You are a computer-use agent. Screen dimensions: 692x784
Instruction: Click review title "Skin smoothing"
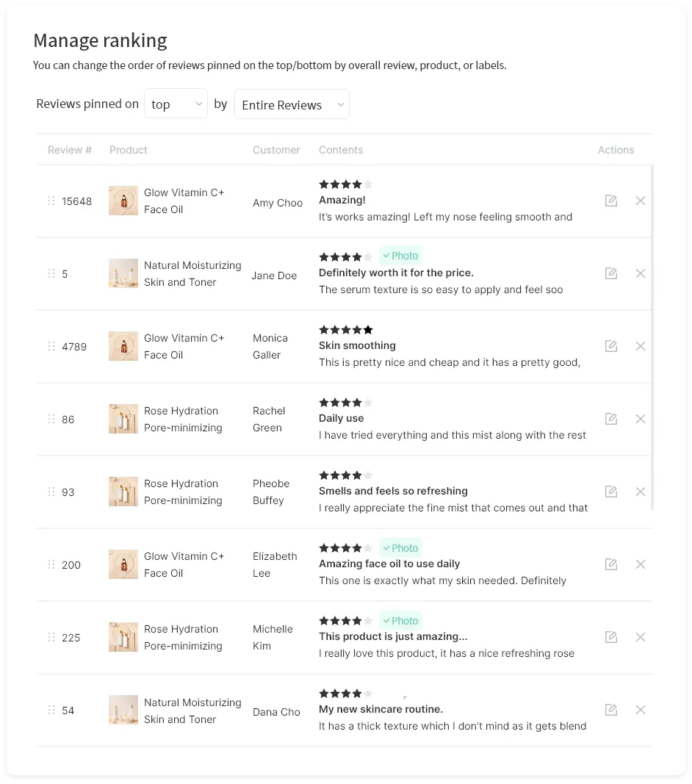coord(357,345)
